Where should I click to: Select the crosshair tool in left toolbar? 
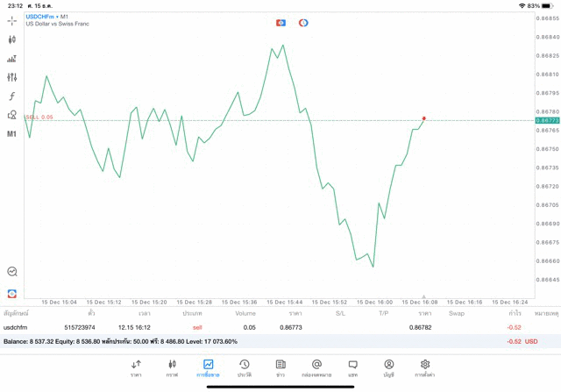[x=12, y=20]
